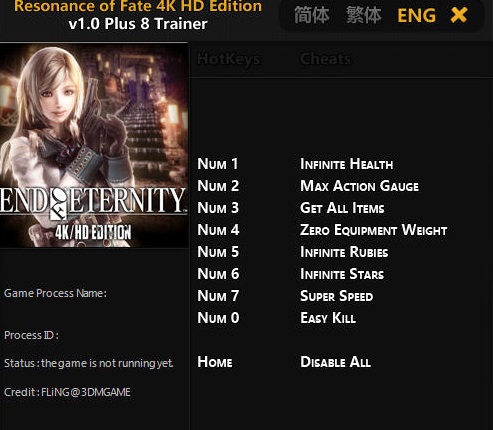
Task: Click the End of Eternity cover art
Action: click(x=94, y=145)
